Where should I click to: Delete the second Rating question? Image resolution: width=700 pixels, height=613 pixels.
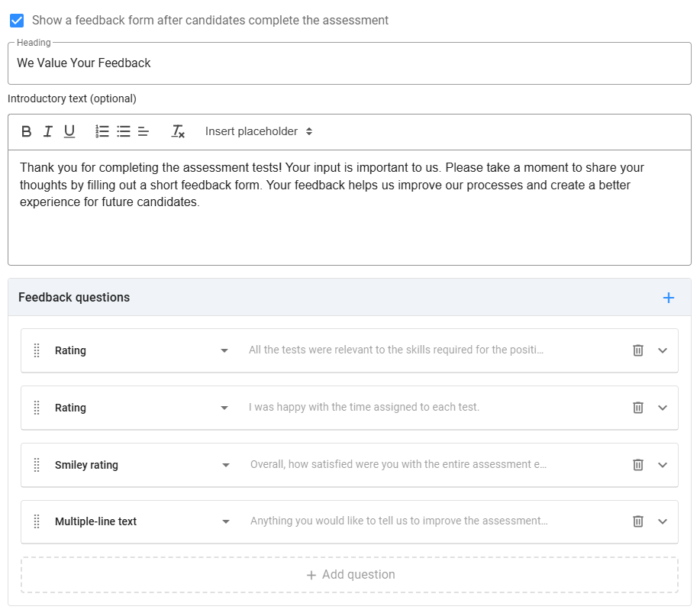tap(638, 407)
